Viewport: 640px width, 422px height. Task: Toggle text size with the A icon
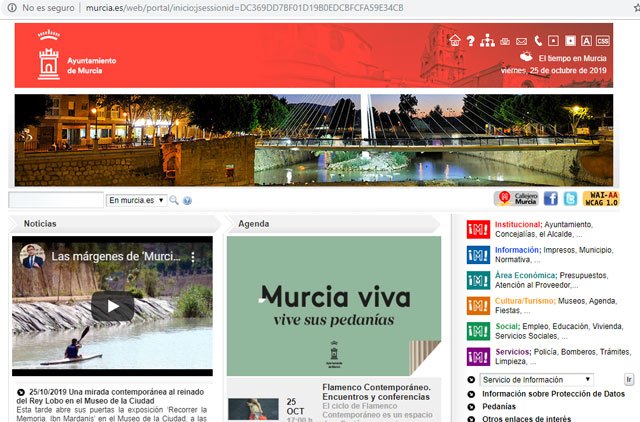click(586, 41)
